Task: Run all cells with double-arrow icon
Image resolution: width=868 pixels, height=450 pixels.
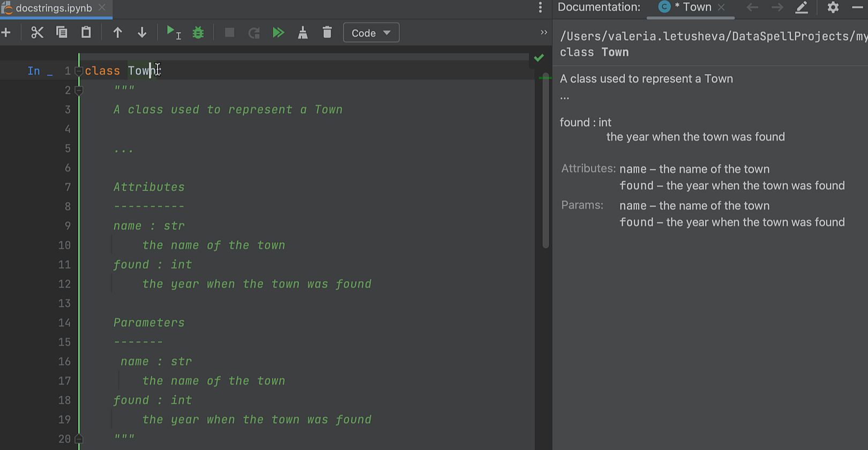Action: 278,33
